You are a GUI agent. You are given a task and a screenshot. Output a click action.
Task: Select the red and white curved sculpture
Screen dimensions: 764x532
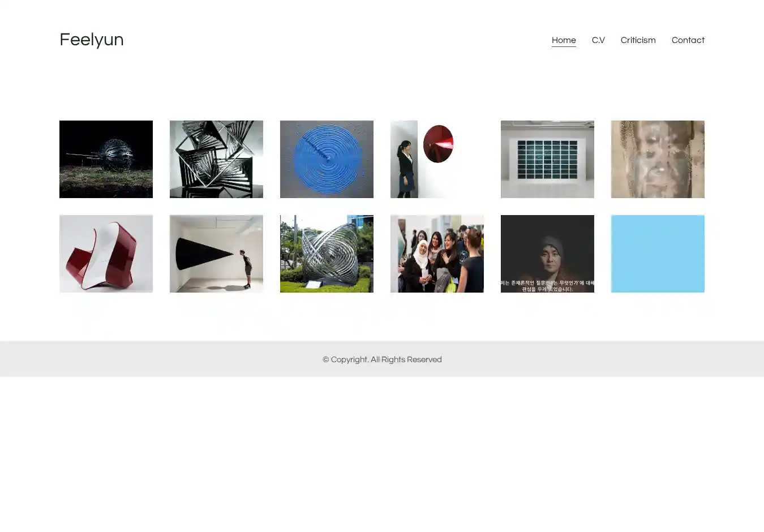pyautogui.click(x=106, y=254)
